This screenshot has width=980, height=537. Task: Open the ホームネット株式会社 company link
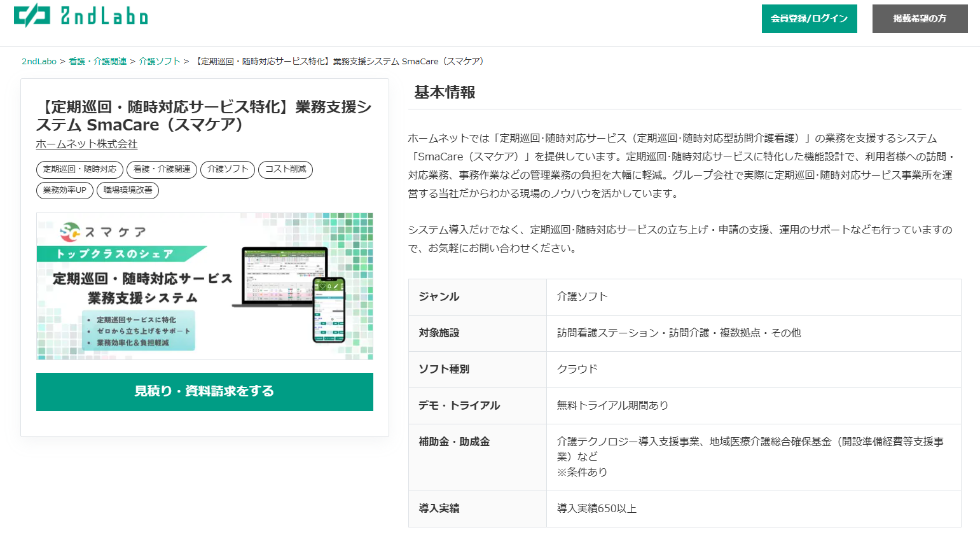click(x=86, y=144)
